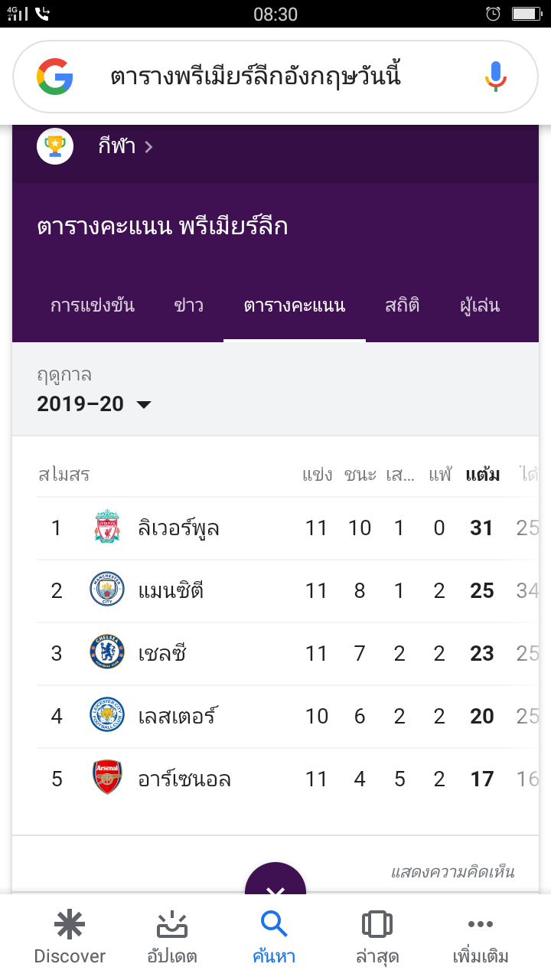Screen dimensions: 551x980
Task: Tap the microphone voice search icon
Action: 496,77
